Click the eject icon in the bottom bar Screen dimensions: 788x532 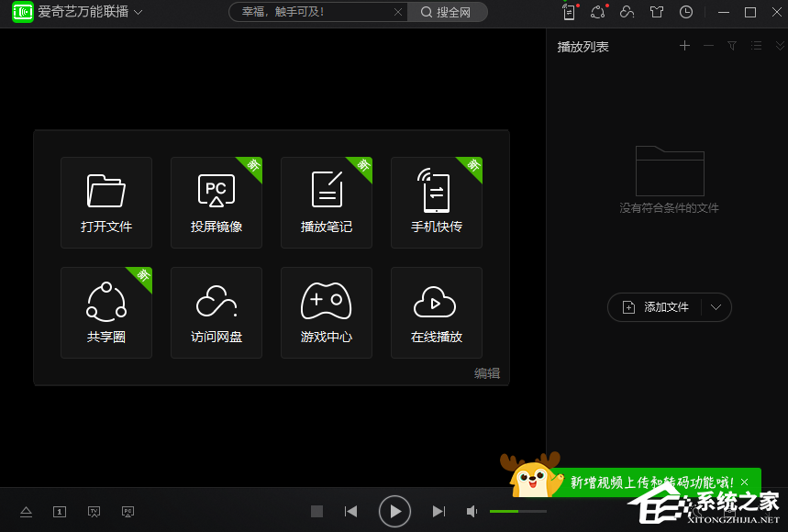(26, 512)
